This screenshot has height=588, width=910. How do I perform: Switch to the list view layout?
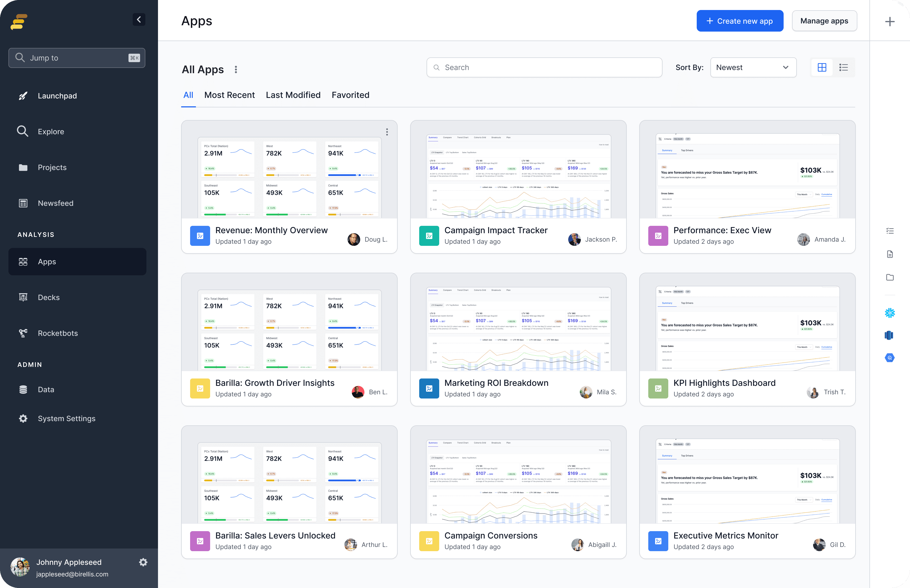pos(843,68)
